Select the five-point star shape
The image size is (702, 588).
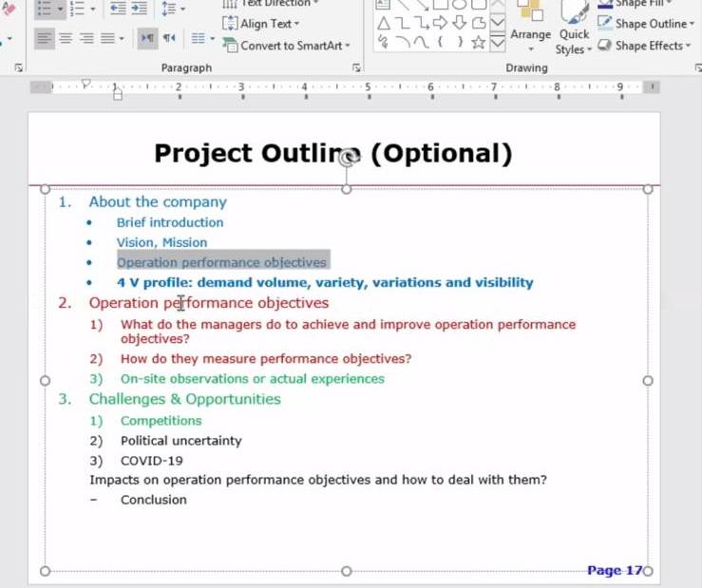(x=479, y=43)
